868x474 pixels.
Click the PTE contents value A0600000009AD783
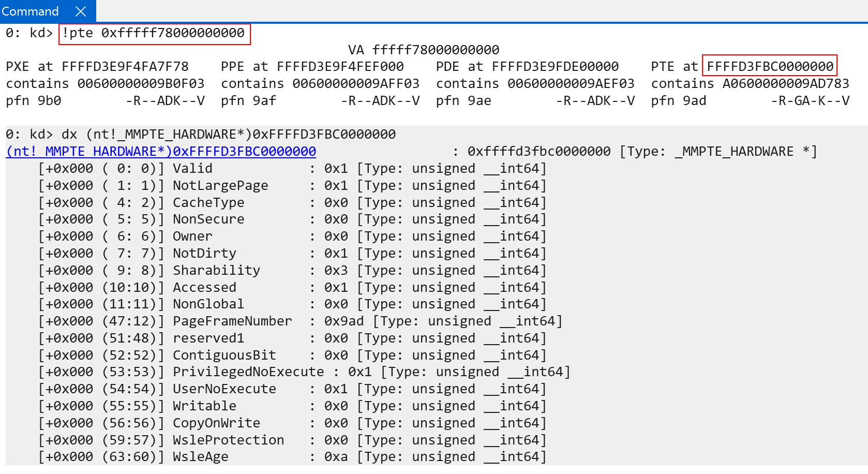click(785, 84)
